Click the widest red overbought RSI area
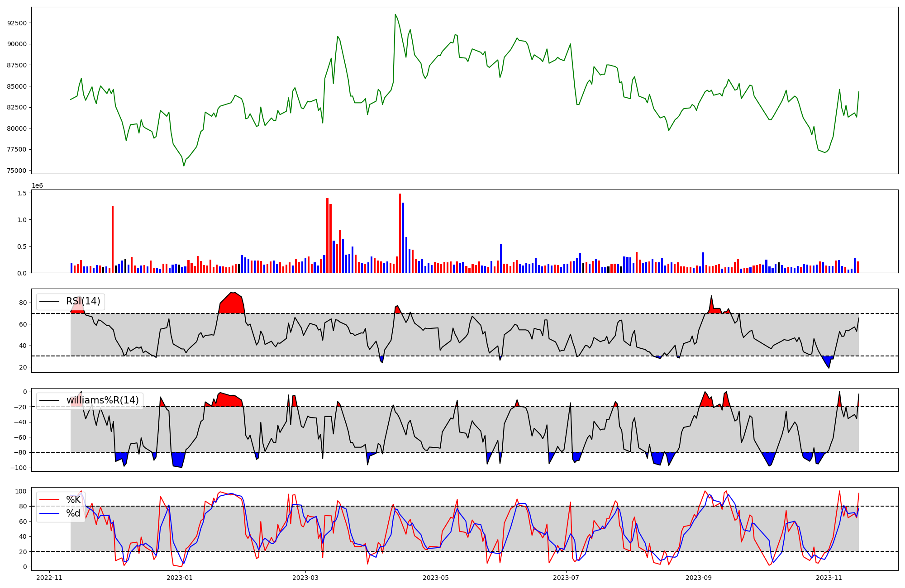The width and height of the screenshot is (905, 588). (x=232, y=304)
